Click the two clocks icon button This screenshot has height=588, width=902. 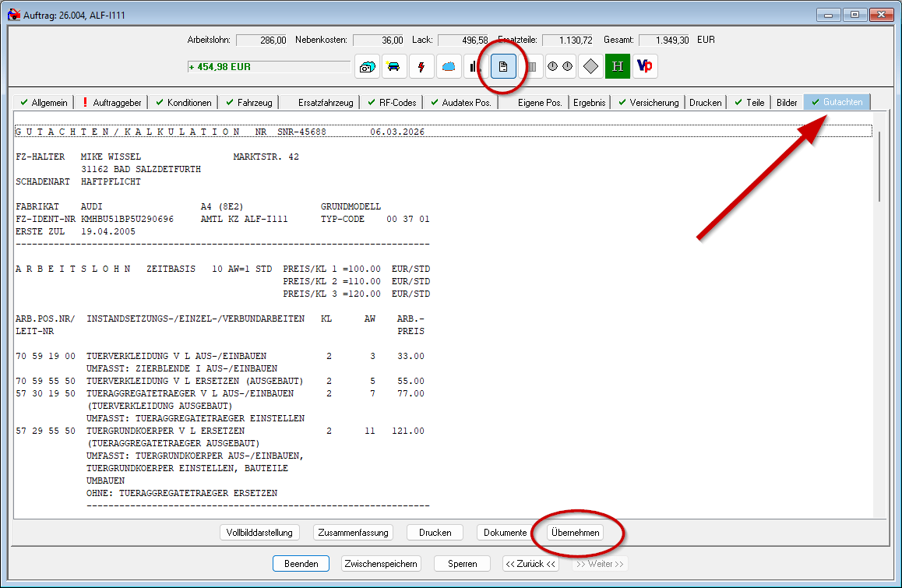click(x=560, y=67)
